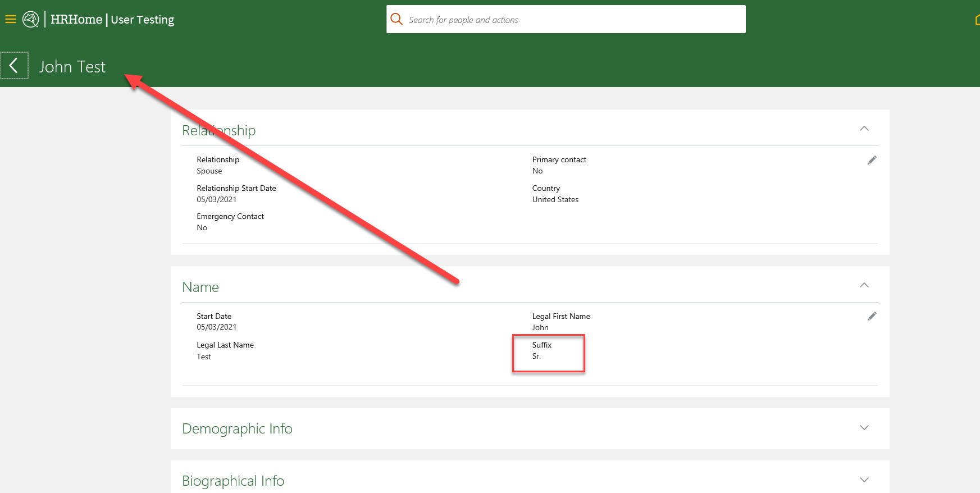
Task: Click the Test last name value
Action: 204,357
